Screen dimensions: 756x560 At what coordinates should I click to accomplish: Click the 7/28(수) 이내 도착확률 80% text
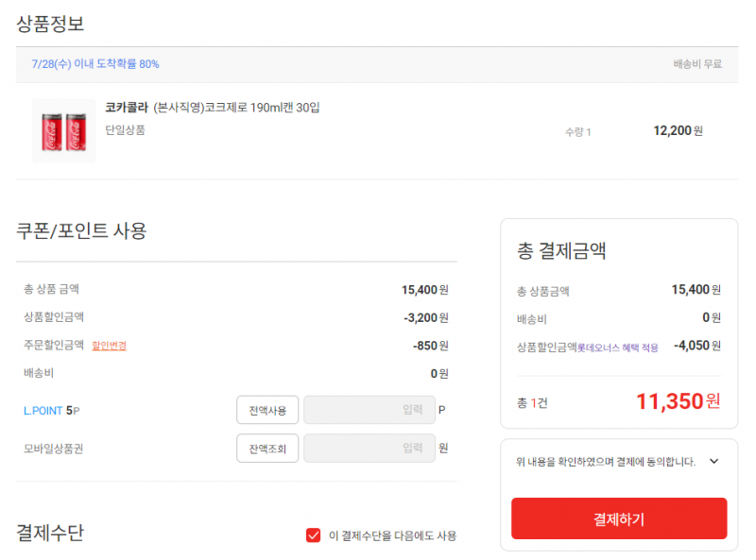pos(95,64)
